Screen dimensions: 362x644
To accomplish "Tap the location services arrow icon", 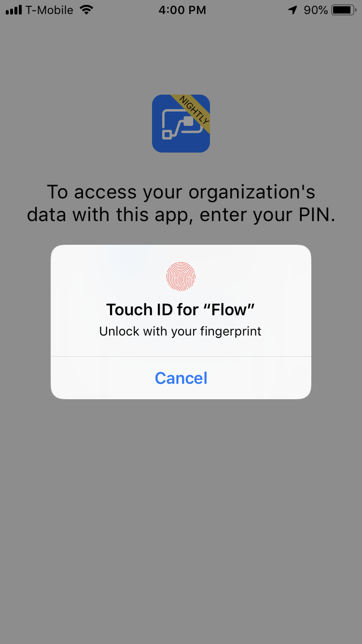I will [293, 10].
